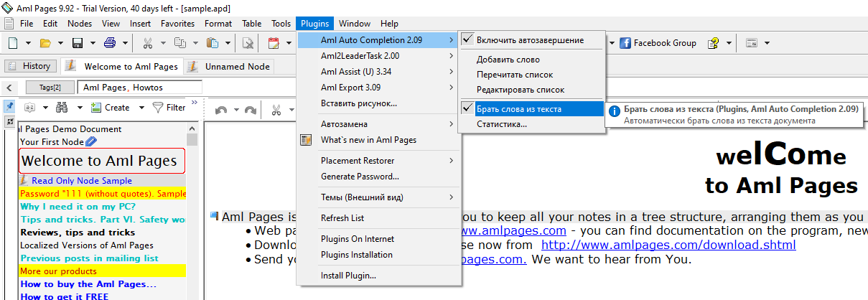Open help via question mark icon

coord(714,43)
